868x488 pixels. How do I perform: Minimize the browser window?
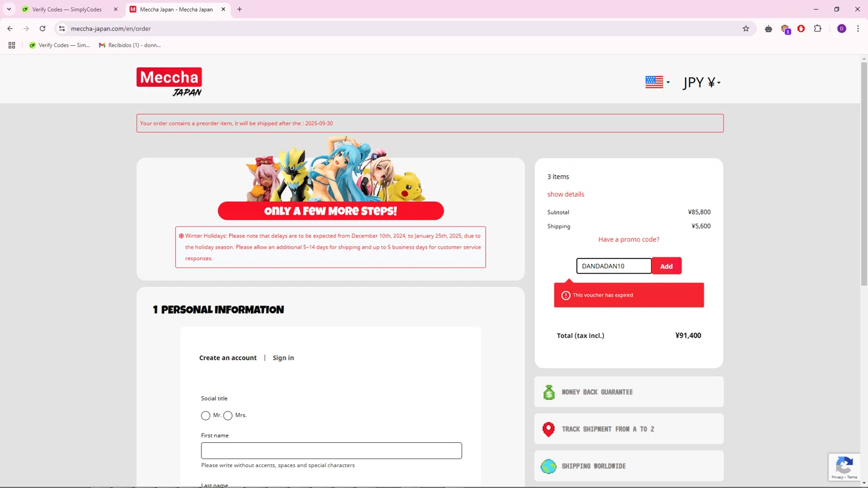(816, 9)
